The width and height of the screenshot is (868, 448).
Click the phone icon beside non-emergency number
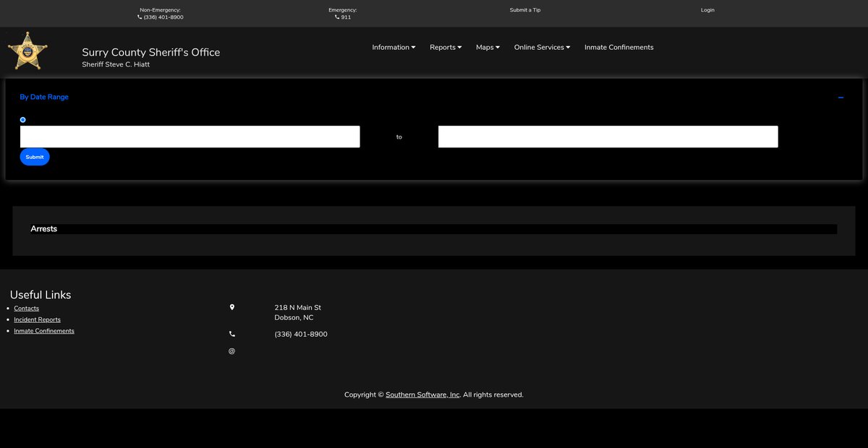coord(140,17)
